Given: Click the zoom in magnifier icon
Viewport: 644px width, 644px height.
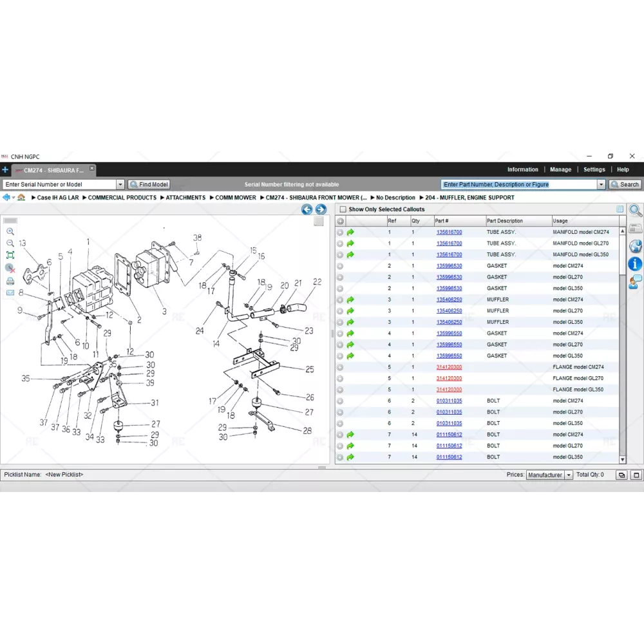Looking at the screenshot, I should click(10, 231).
